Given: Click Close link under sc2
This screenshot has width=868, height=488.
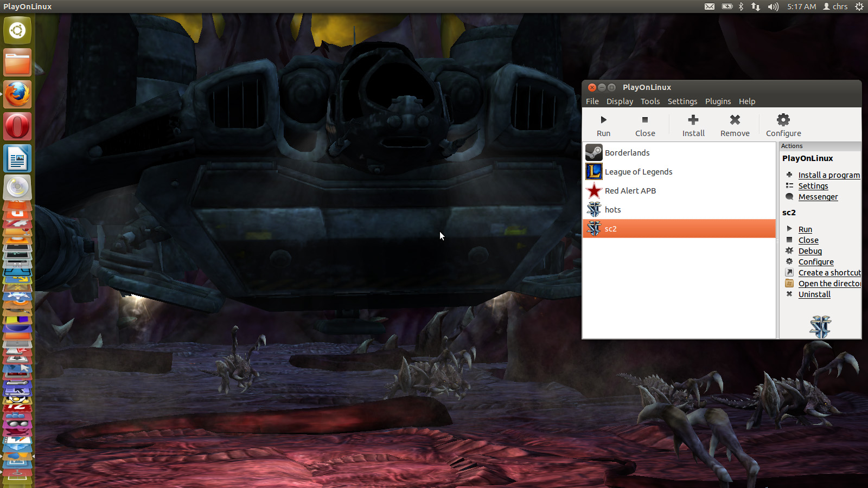Looking at the screenshot, I should [x=808, y=240].
